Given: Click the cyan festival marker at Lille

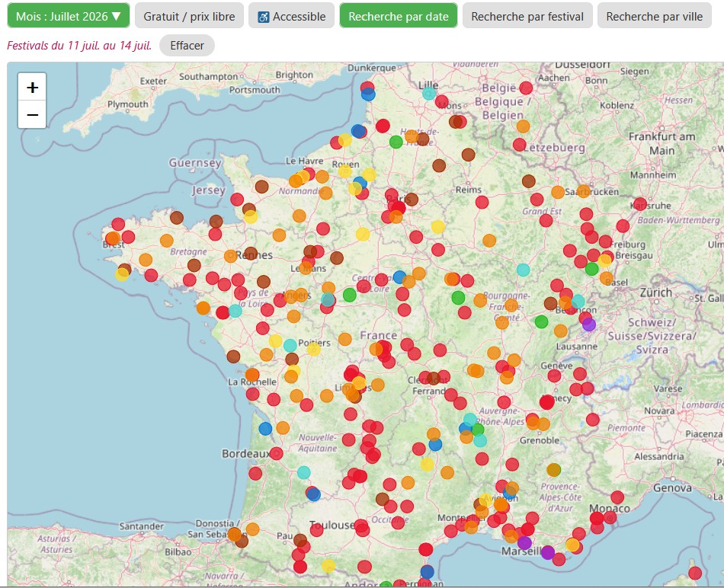Looking at the screenshot, I should pyautogui.click(x=429, y=93).
